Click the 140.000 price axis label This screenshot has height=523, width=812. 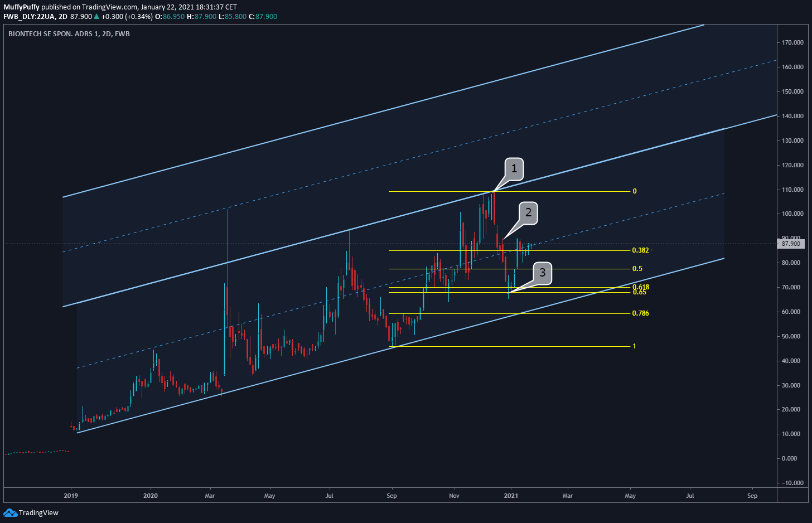pyautogui.click(x=792, y=116)
